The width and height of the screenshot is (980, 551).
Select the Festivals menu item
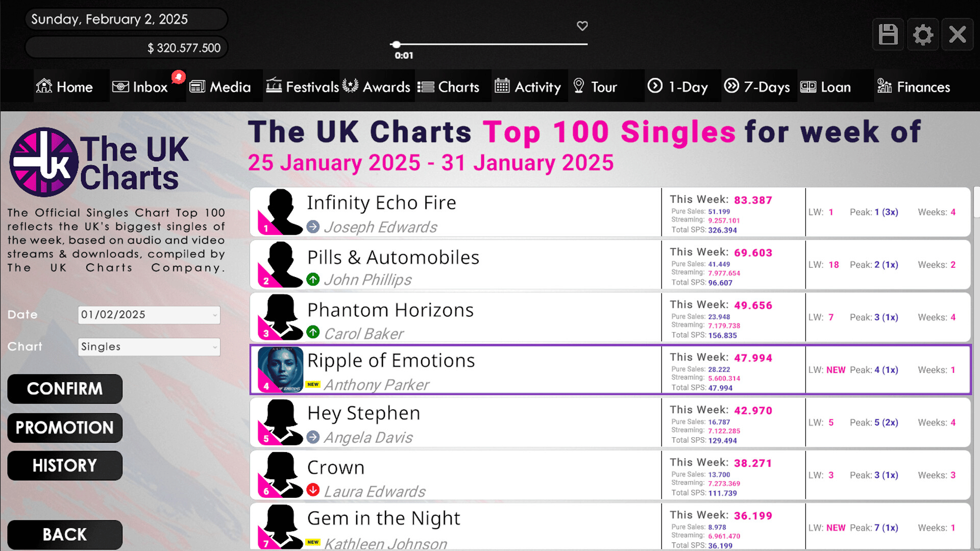302,87
